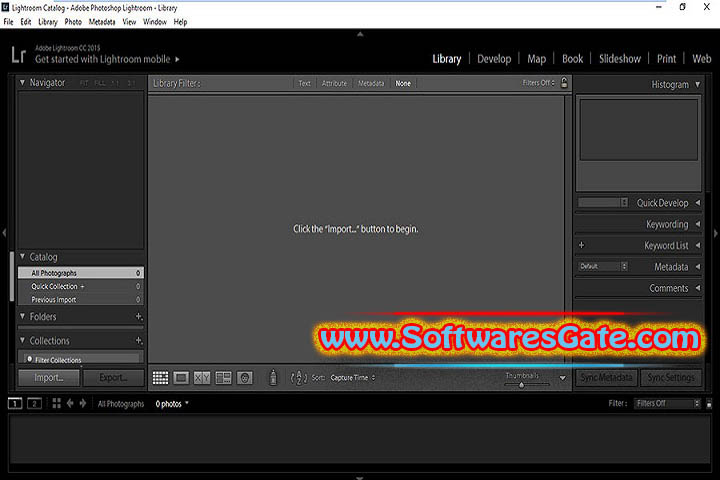Hide the bottom filmstrip panel
The image size is (720, 480).
point(360,478)
